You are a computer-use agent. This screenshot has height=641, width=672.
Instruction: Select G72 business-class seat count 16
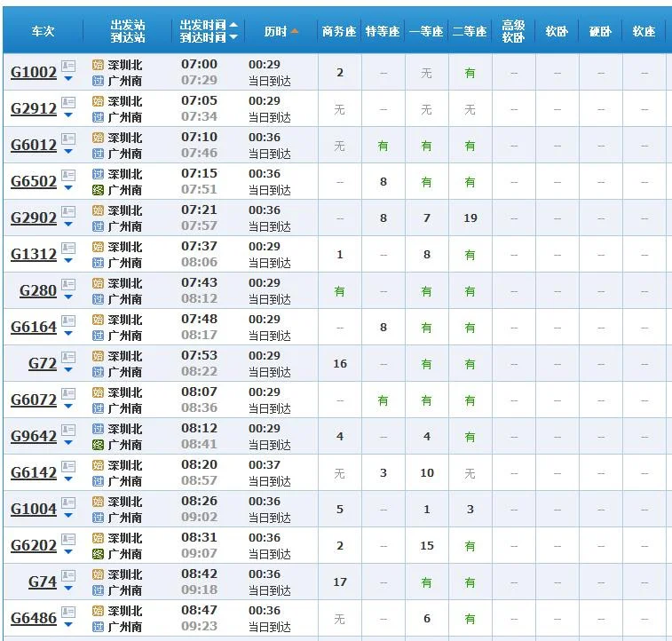[x=340, y=364]
